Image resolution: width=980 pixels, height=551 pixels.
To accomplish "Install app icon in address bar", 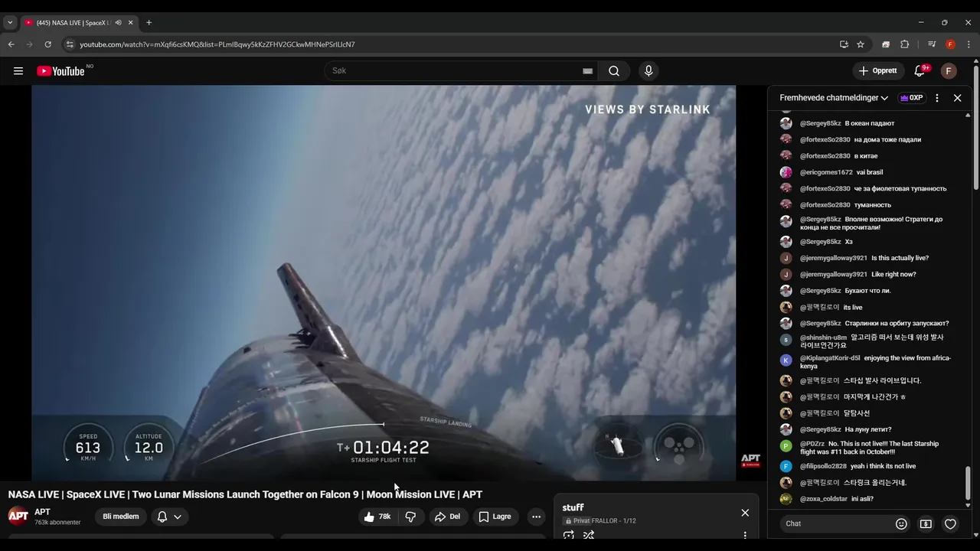I will pyautogui.click(x=844, y=44).
